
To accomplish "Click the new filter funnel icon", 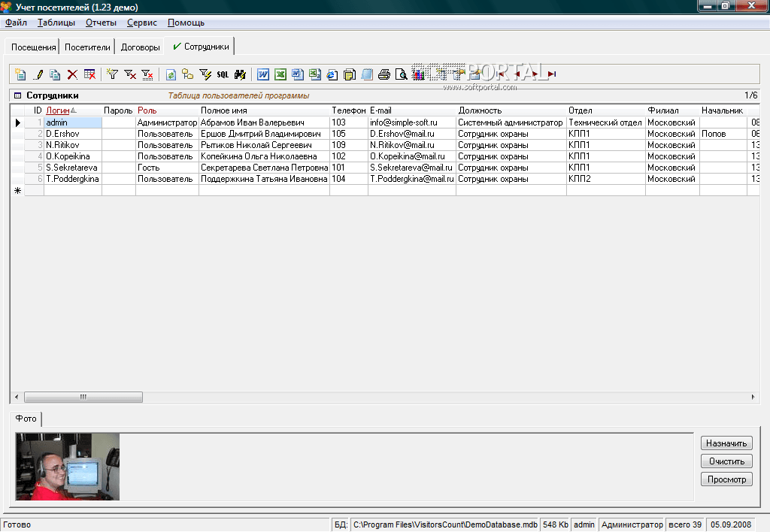I will pos(113,74).
